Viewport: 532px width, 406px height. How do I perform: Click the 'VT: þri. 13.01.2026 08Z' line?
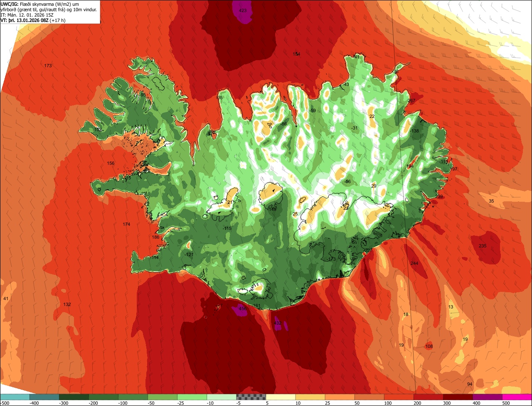(33, 20)
